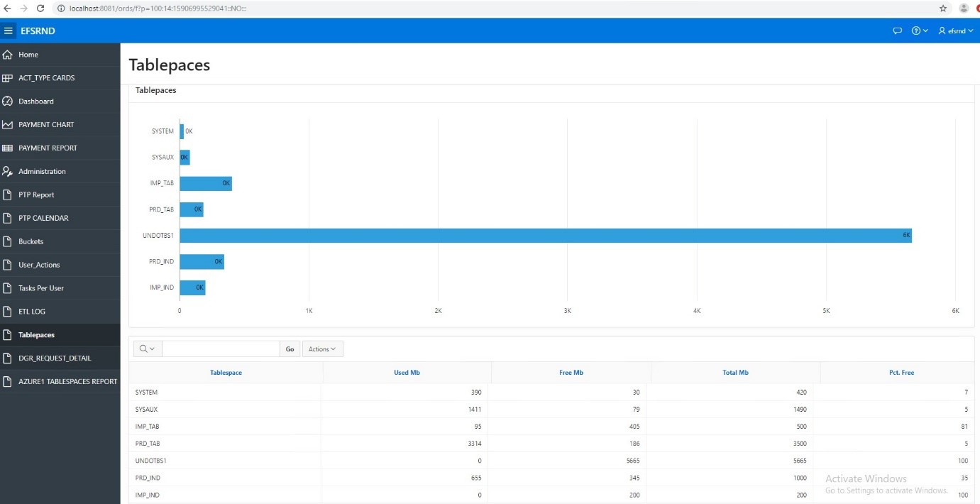Screen dimensions: 980x504
Task: Click the Home house icon in sidebar
Action: click(x=8, y=55)
